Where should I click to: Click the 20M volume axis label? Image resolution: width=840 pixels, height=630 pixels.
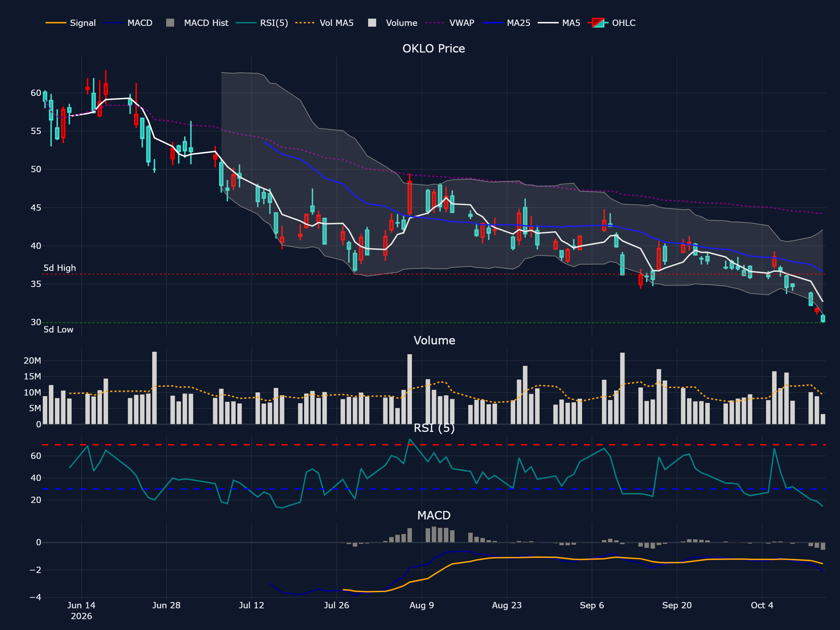point(32,361)
